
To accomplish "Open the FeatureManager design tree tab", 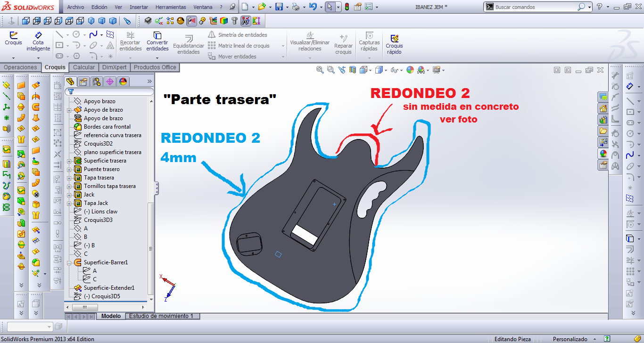I will pyautogui.click(x=70, y=81).
